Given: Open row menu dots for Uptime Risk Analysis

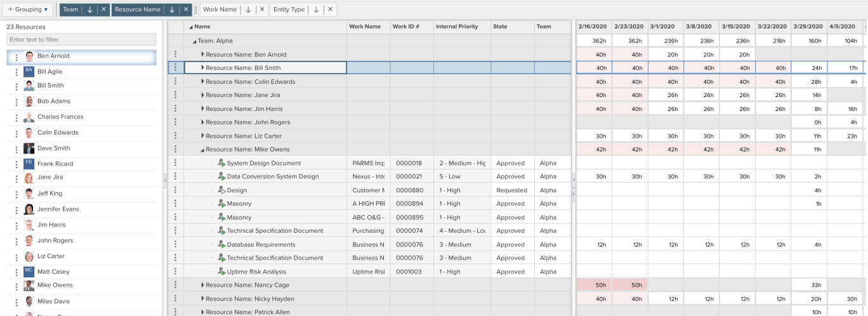Looking at the screenshot, I should 175,272.
